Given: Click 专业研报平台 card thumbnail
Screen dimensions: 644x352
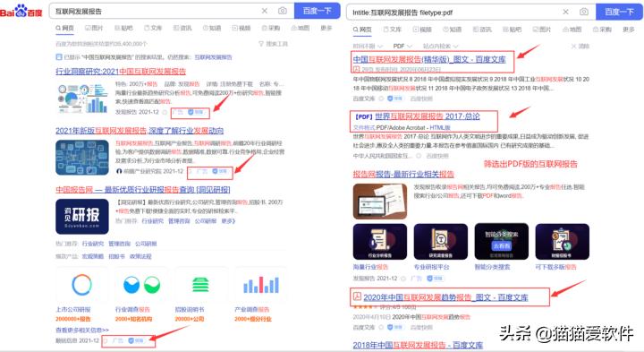Looking at the screenshot, I should [441, 242].
